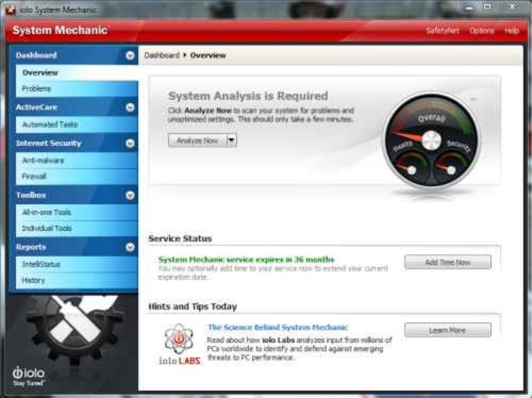Click the 'System Analysis is Required' heading
532x398 pixels.
[x=248, y=96]
